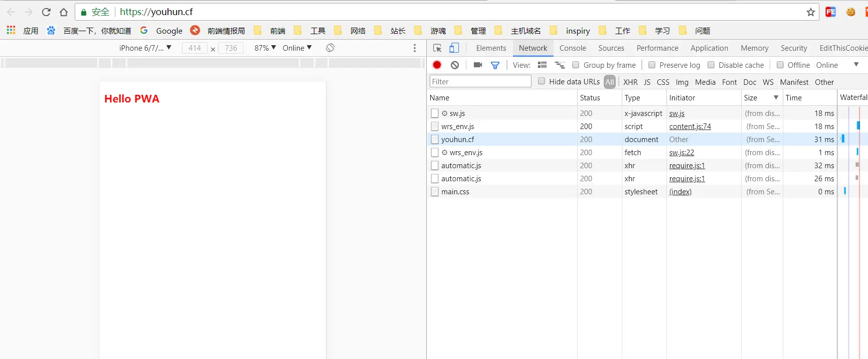Viewport: 868px width, 359px height.
Task: Filter requests by Manifest type
Action: pyautogui.click(x=794, y=82)
